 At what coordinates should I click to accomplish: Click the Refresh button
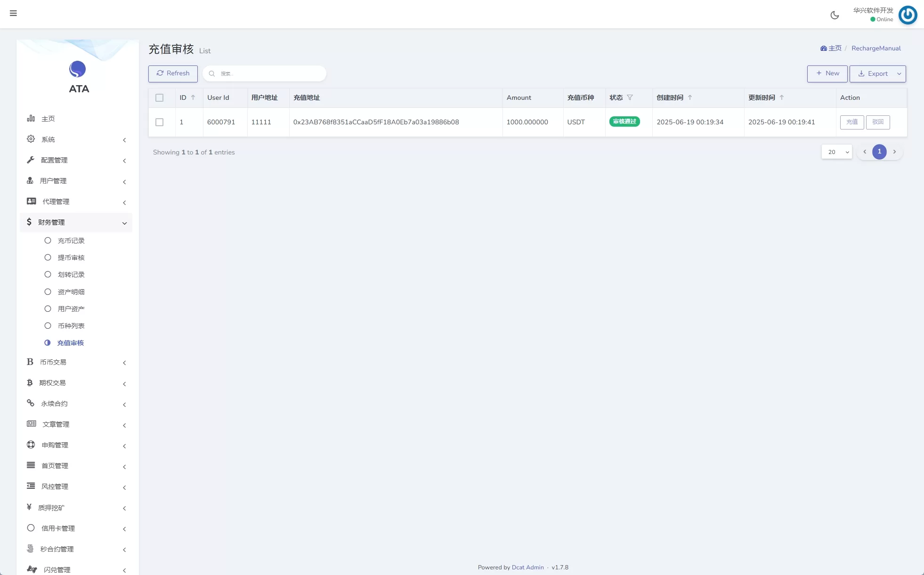[x=173, y=73]
